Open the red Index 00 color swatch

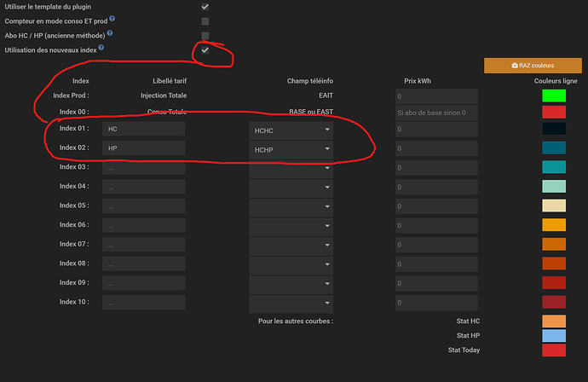point(554,112)
